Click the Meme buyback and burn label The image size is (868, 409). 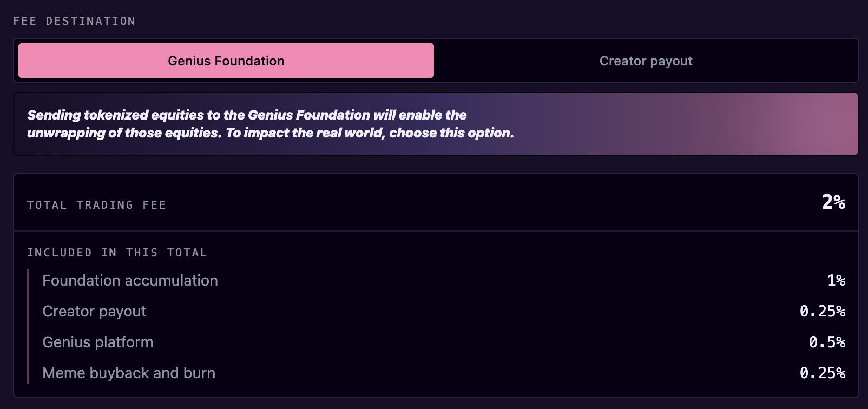129,373
